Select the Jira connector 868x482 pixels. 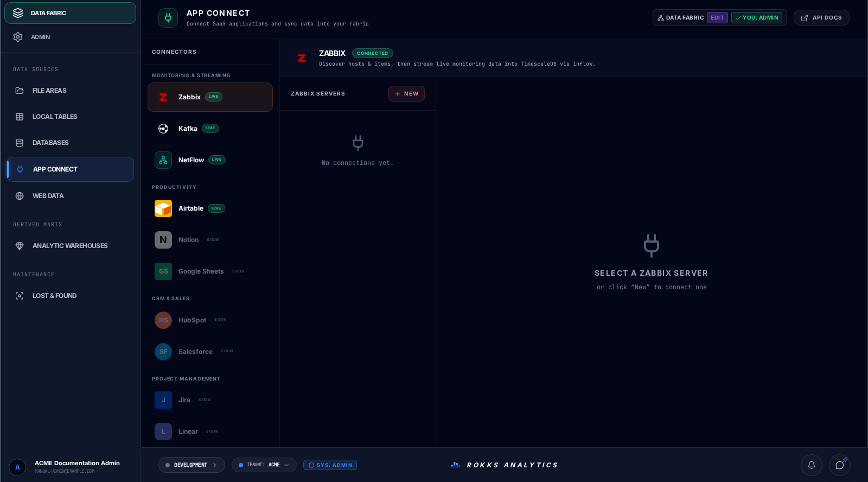click(210, 400)
